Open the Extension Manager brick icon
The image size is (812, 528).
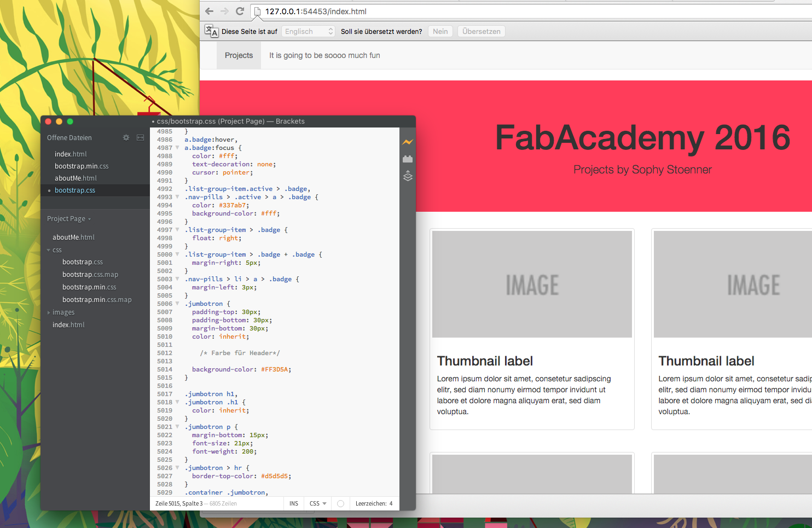(408, 159)
